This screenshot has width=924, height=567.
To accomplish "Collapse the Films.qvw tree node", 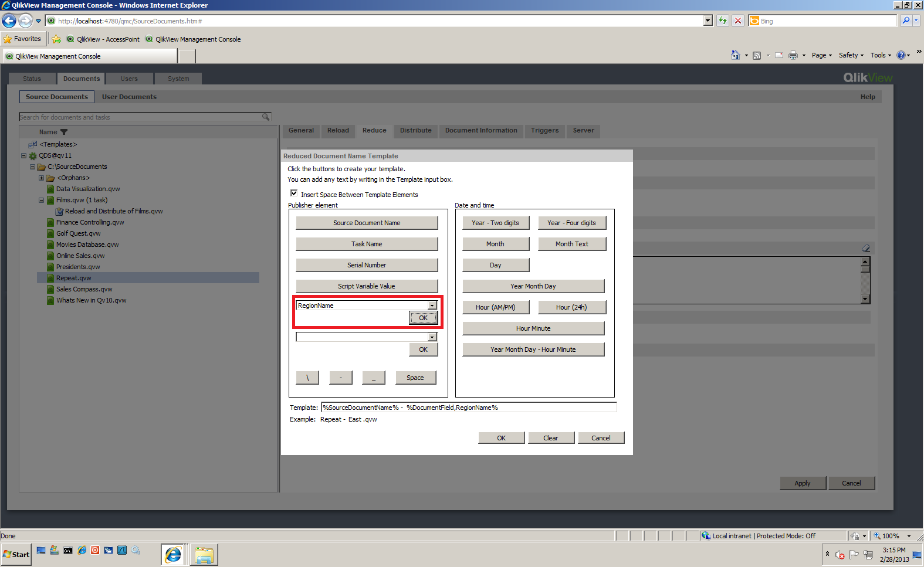I will pyautogui.click(x=41, y=200).
